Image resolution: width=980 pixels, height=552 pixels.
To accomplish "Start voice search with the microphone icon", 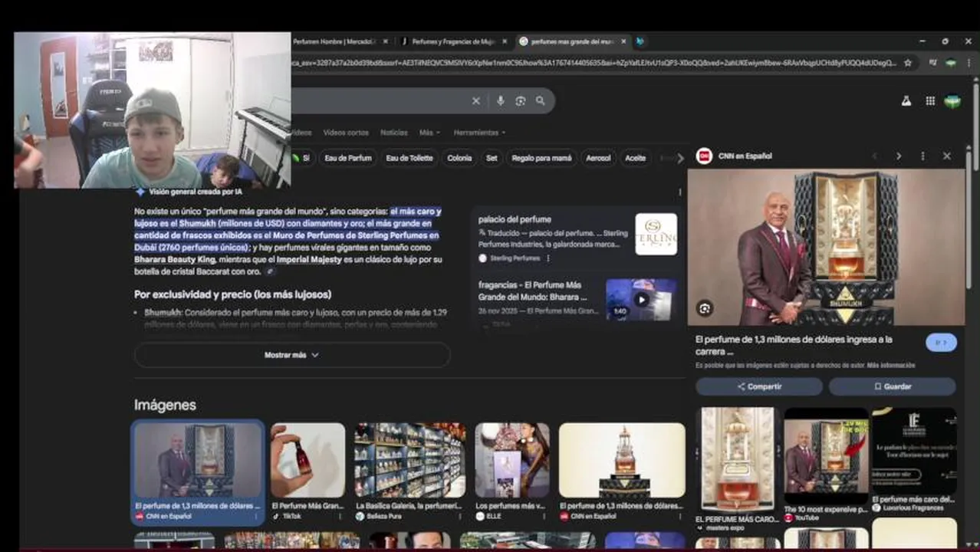I will 500,100.
